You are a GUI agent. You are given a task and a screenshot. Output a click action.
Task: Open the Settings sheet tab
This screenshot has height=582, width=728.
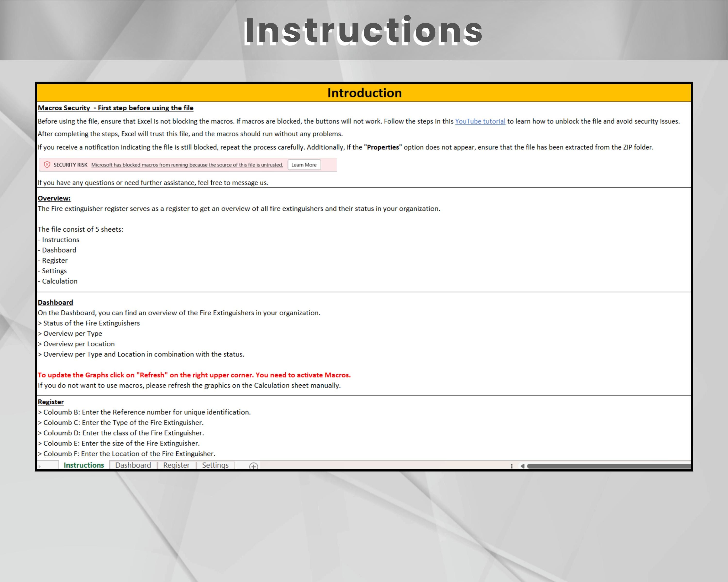tap(215, 465)
